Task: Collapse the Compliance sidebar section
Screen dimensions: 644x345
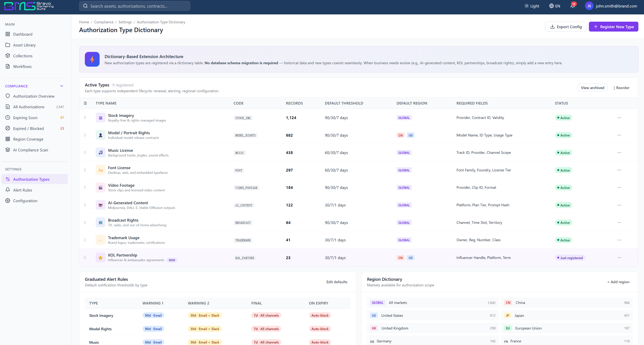Action: point(62,86)
